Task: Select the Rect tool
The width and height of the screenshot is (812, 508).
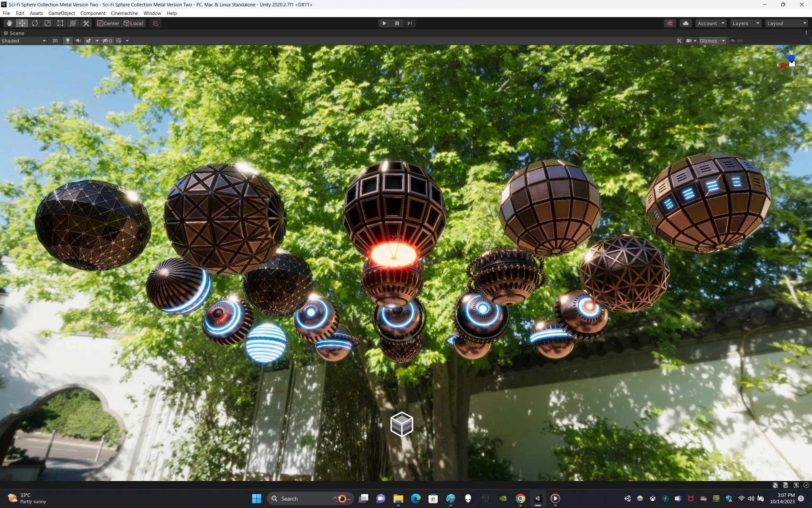Action: [60, 23]
